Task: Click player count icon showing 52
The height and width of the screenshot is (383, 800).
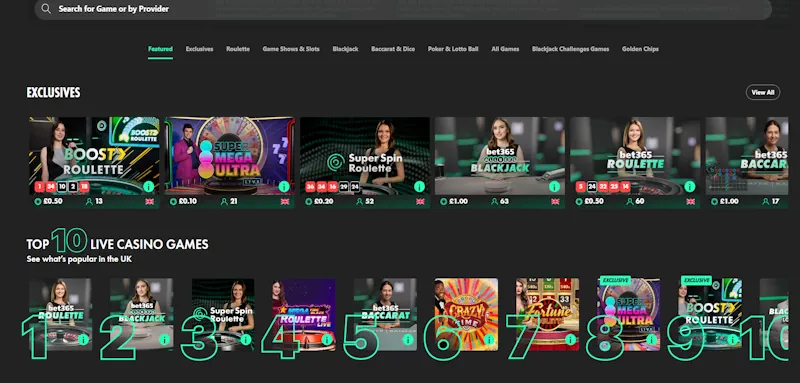Action: pos(359,201)
